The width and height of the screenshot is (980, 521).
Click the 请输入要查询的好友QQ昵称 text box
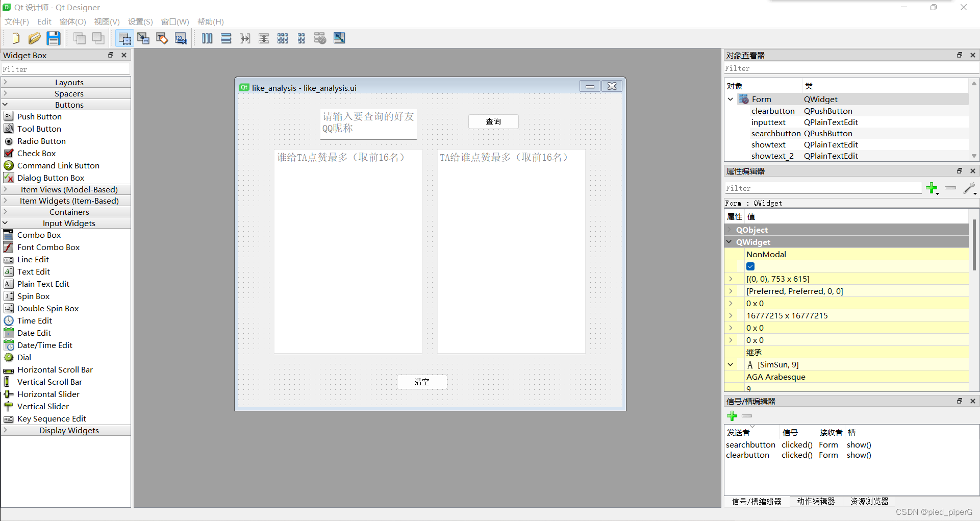368,123
